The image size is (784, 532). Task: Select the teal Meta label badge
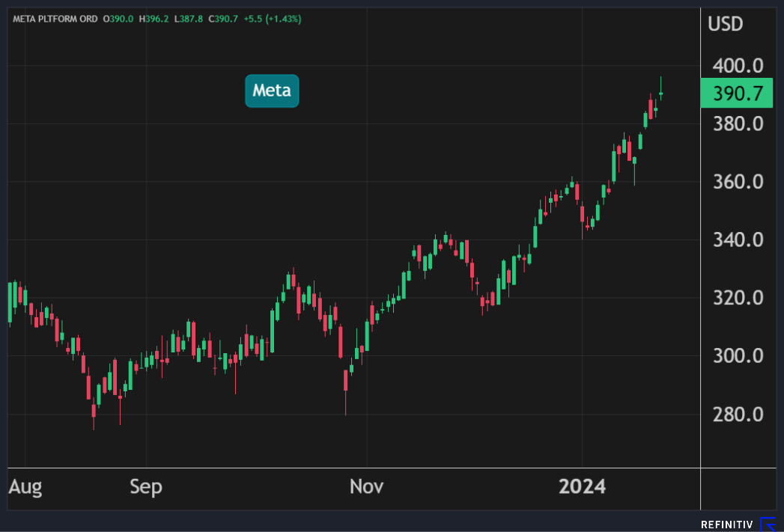(272, 91)
